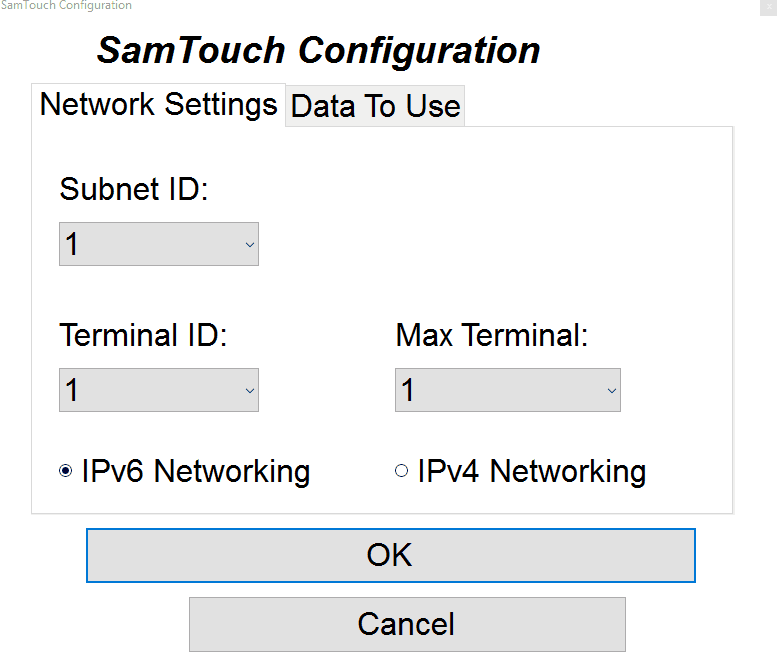The width and height of the screenshot is (777, 665).
Task: Expand the Max Terminal dropdown arrow
Action: coord(611,391)
